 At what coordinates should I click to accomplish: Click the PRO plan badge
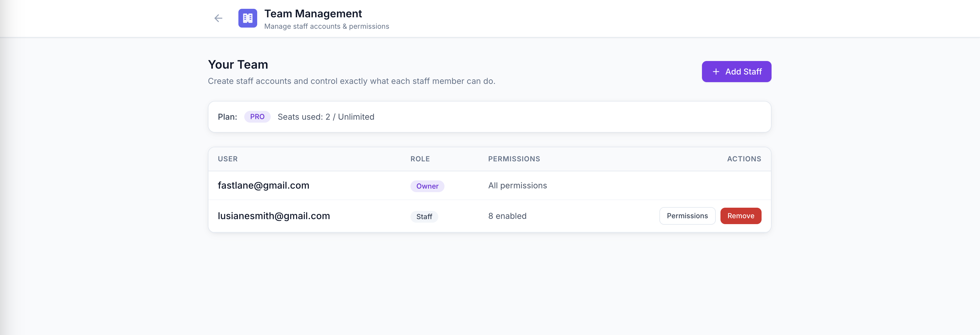coord(257,117)
